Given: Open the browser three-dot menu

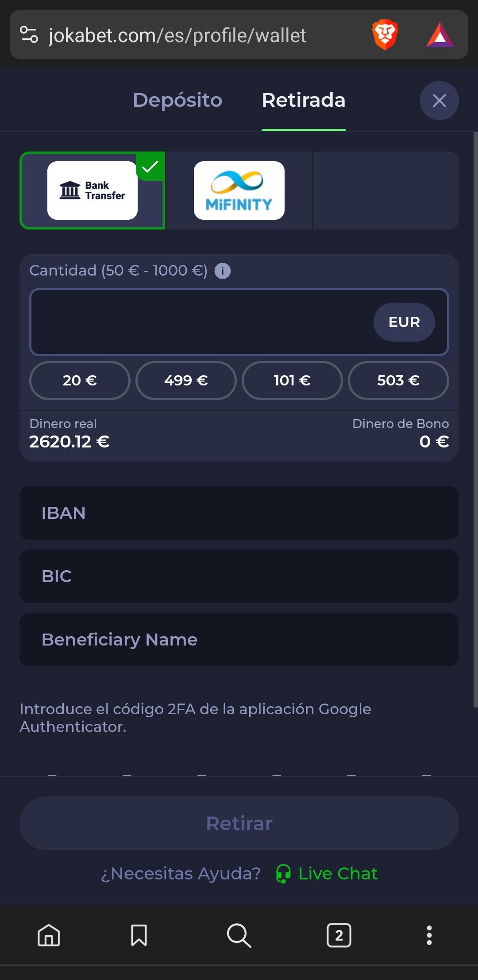Looking at the screenshot, I should [429, 935].
